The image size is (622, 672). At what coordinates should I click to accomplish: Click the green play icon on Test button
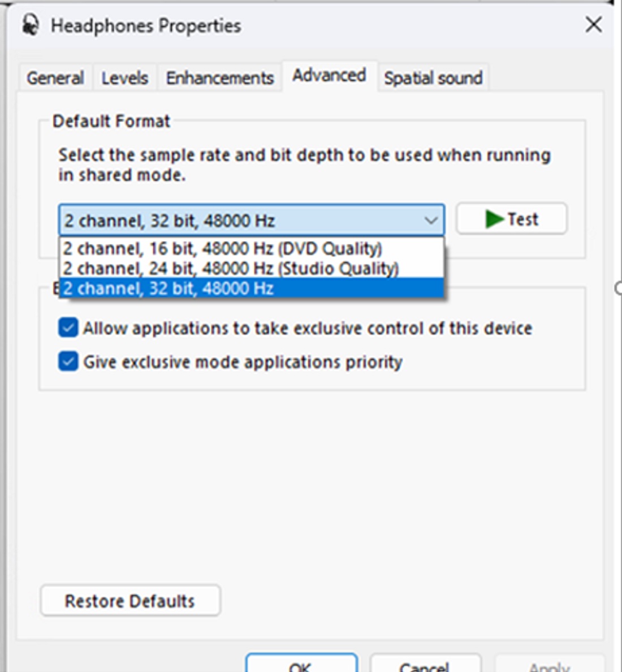click(495, 219)
